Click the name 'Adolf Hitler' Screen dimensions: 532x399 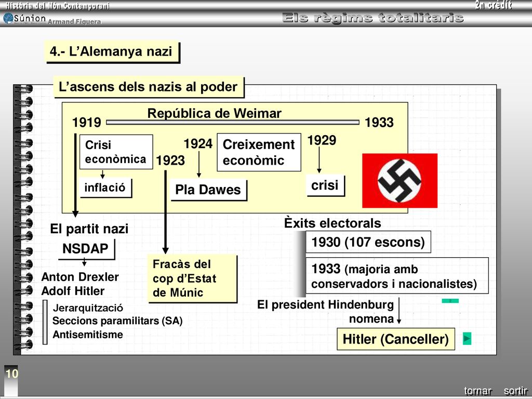73,291
